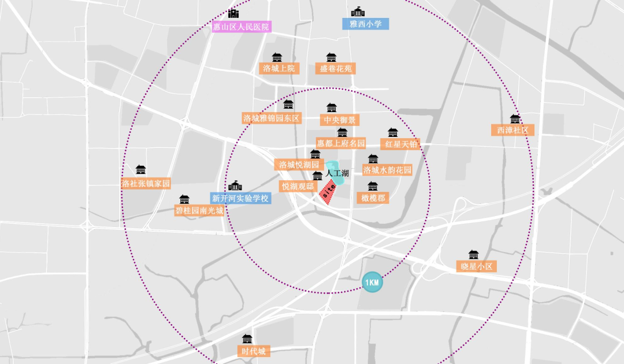624x364 pixels.
Task: Select the 盛巷花苑 label
Action: tap(336, 68)
